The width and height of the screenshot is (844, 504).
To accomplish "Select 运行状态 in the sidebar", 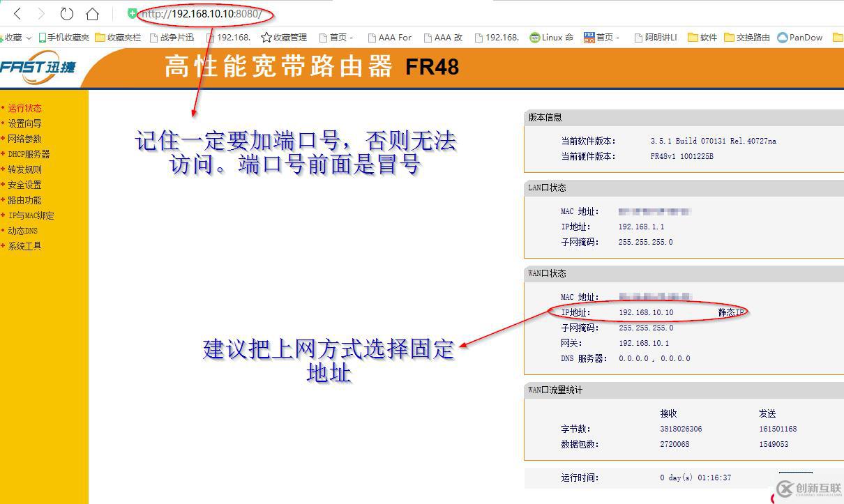I will coord(24,108).
